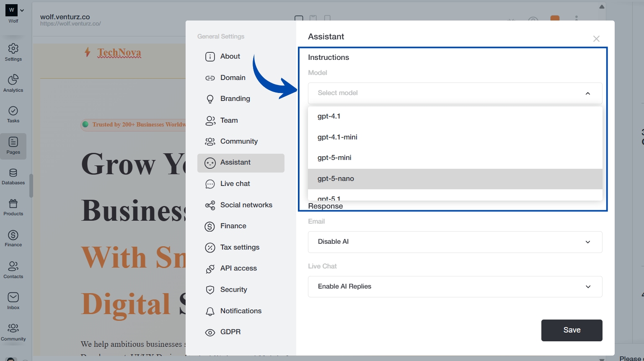Open the Tasks panel

click(13, 114)
